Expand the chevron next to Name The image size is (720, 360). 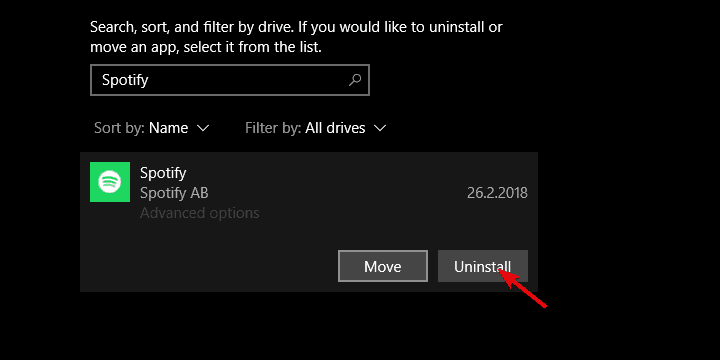[203, 128]
